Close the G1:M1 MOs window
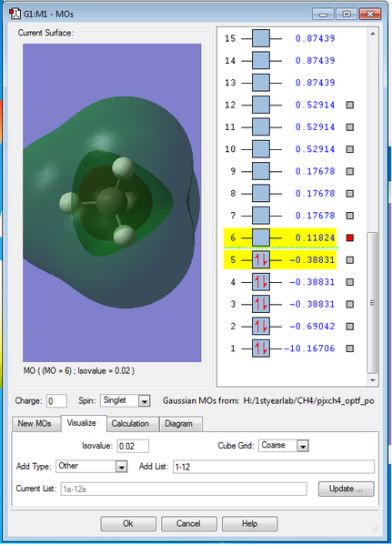Screen dimensions: 392x545 click(370, 14)
